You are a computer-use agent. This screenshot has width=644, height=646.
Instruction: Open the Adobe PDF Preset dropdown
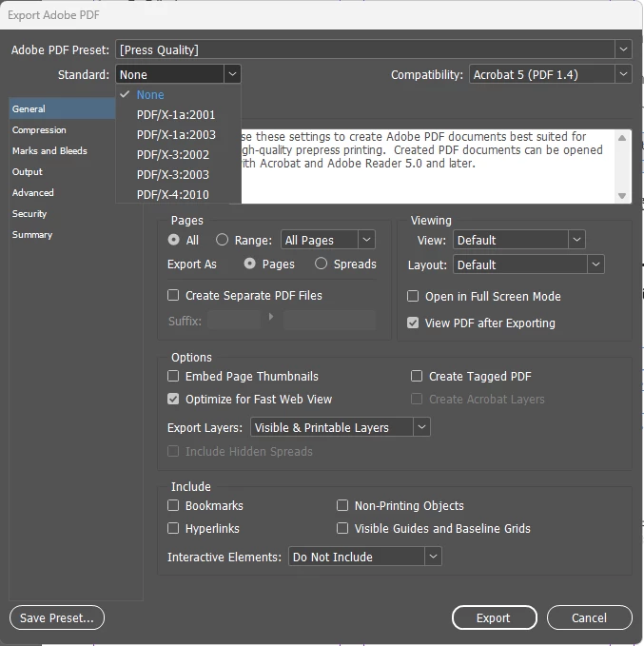(373, 49)
